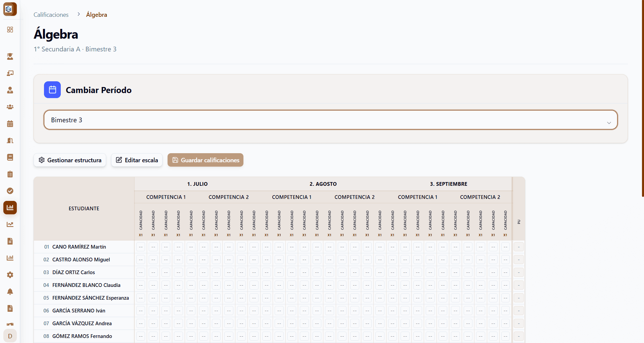Click the user avatar labeled D
The image size is (644, 343).
click(10, 336)
